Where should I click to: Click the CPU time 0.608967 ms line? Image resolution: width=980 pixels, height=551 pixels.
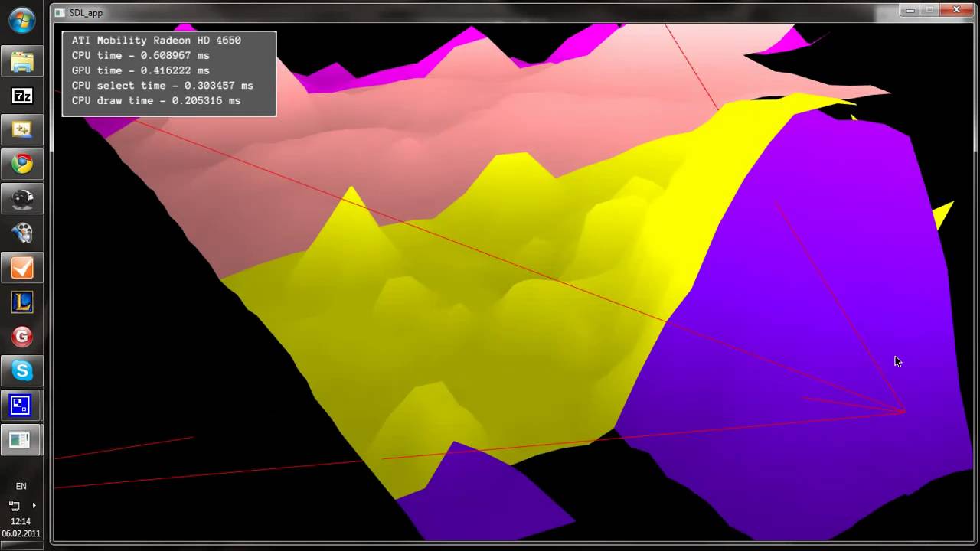[140, 56]
